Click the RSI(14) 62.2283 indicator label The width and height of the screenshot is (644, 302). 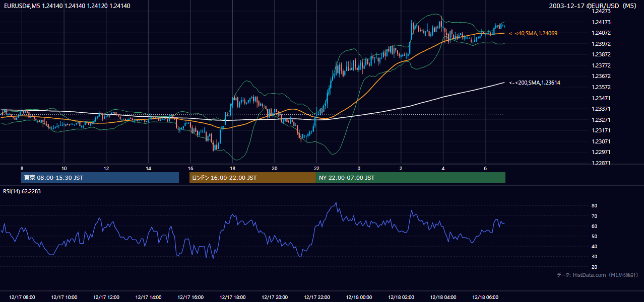[x=22, y=191]
